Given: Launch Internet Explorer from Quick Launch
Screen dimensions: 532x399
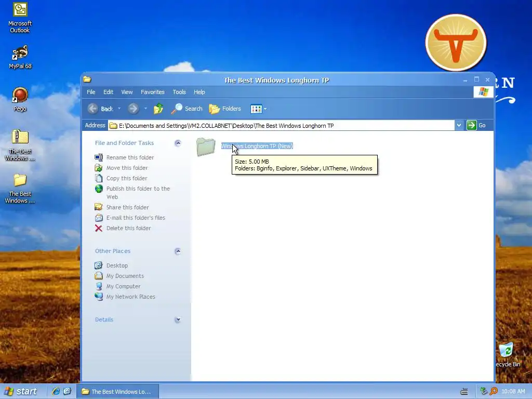Looking at the screenshot, I should pos(56,391).
